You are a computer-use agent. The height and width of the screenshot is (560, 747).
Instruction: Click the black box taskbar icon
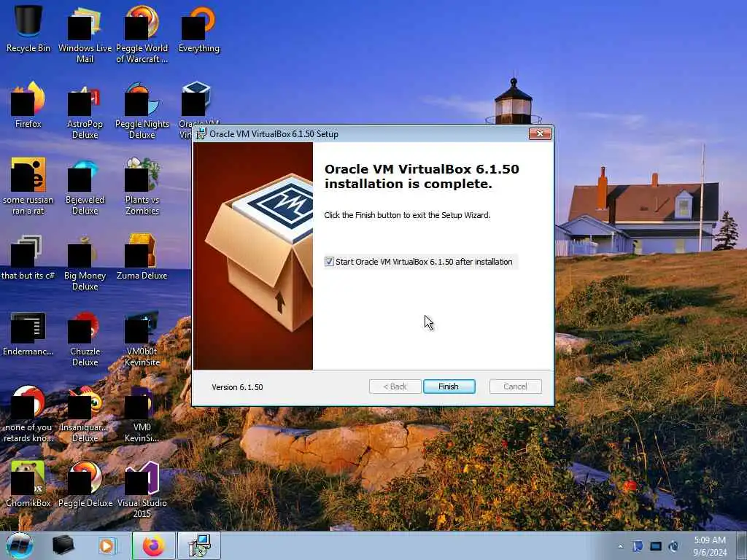pyautogui.click(x=63, y=545)
